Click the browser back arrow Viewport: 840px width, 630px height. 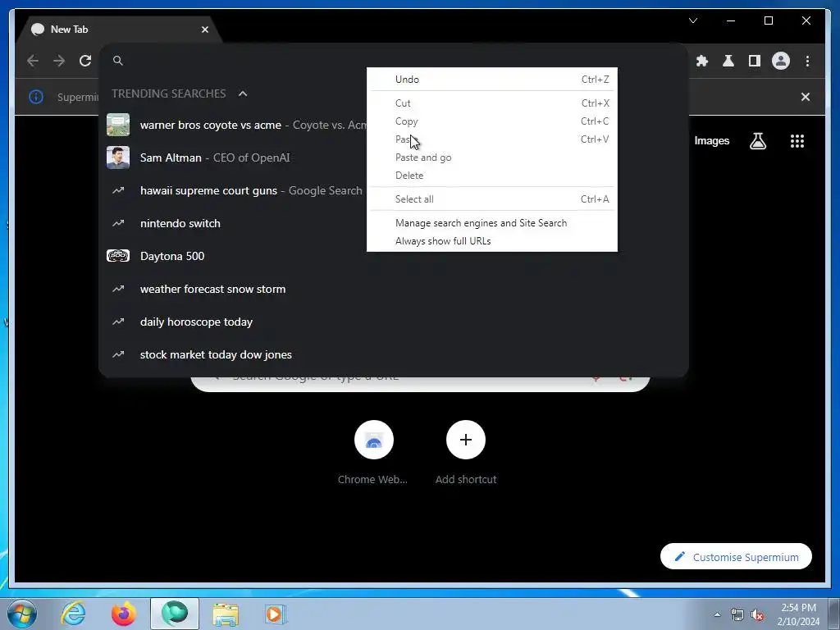33,61
